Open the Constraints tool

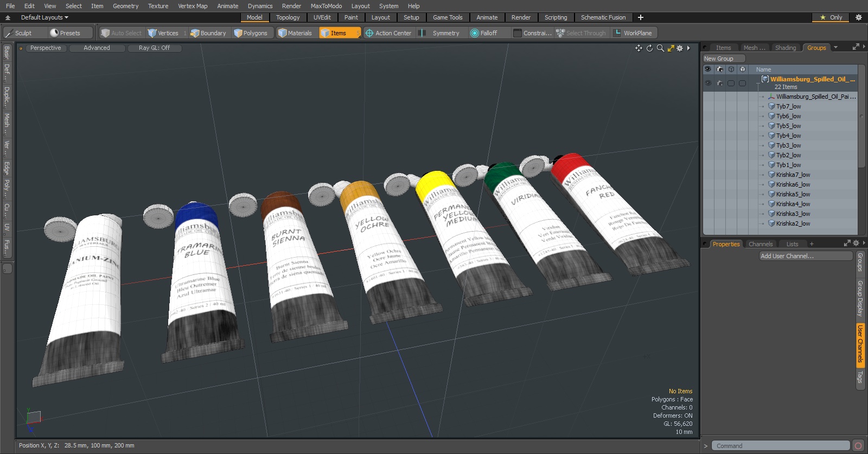[533, 33]
